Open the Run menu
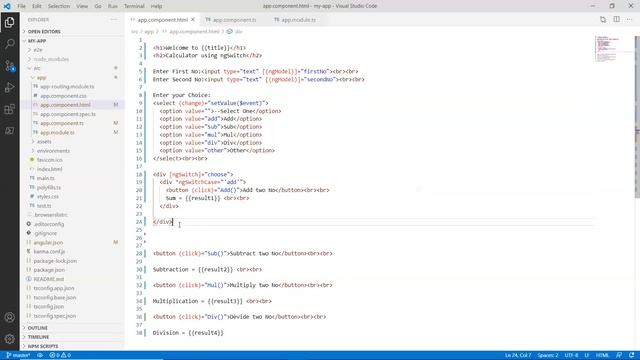This screenshot has height=360, width=640. 113,6
